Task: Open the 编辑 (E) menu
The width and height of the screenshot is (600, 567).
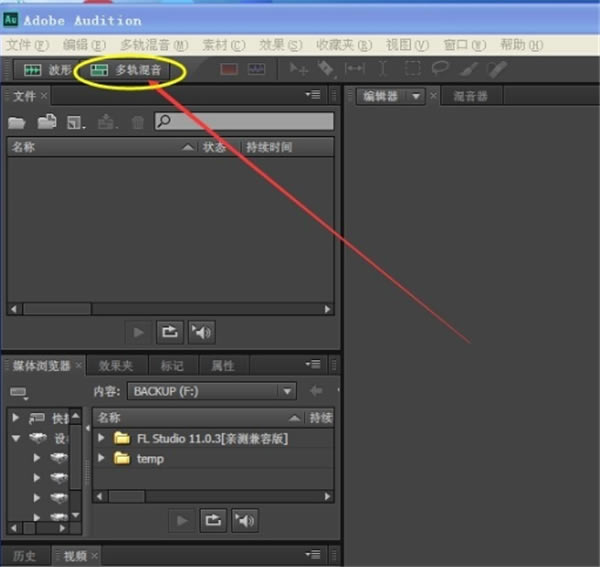Action: click(84, 45)
